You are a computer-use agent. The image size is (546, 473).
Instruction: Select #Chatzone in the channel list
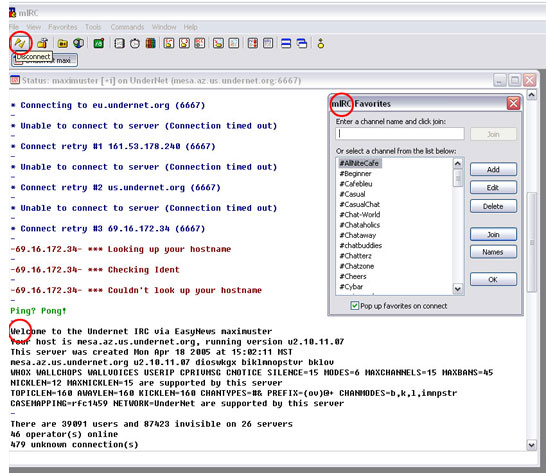(x=357, y=266)
